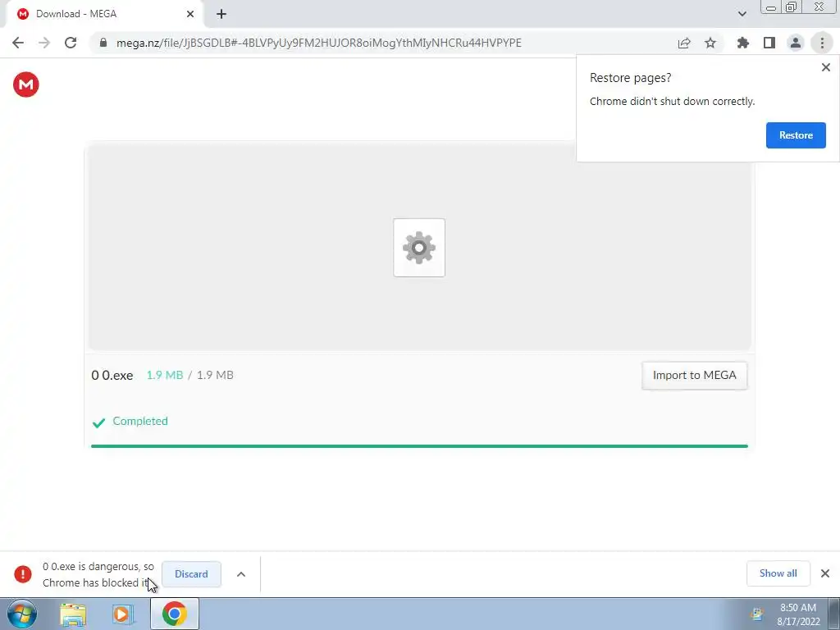Click the Show desktop strip on taskbar

tap(834, 614)
